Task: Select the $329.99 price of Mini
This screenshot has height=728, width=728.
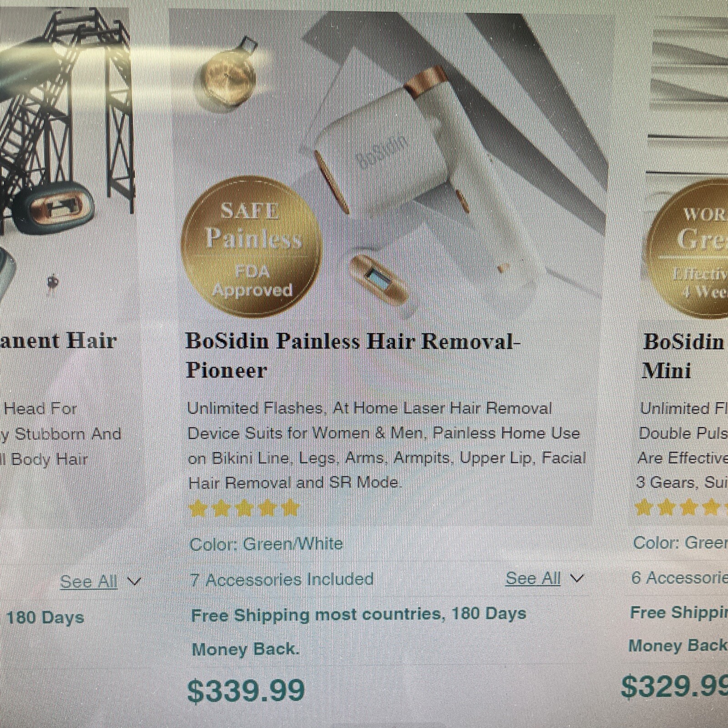Action: (674, 686)
